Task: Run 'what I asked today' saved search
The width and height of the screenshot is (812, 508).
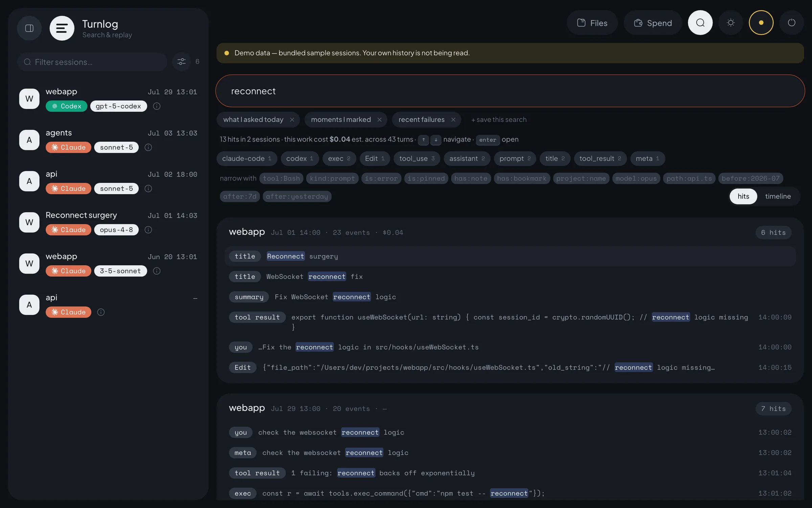Action: [253, 120]
